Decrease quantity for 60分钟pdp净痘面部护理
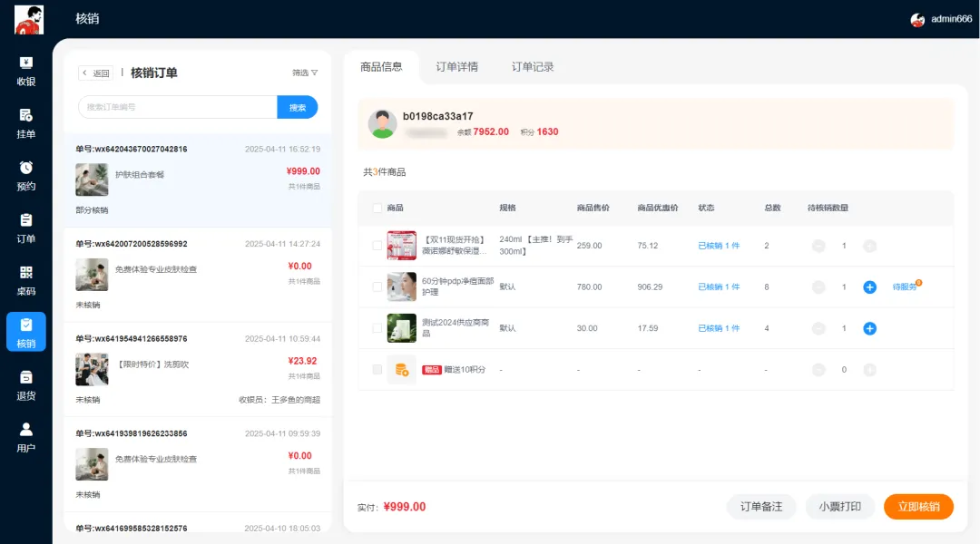This screenshot has width=980, height=544. (818, 287)
